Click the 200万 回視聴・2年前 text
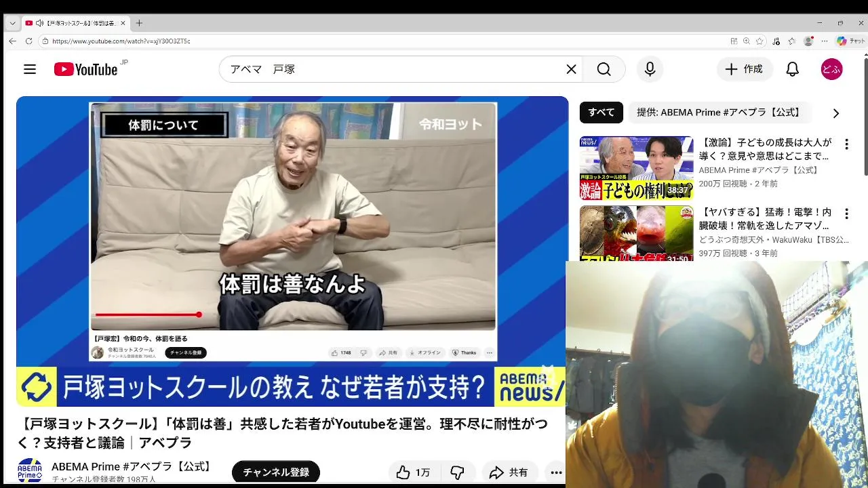Viewport: 868px width, 488px height. tap(738, 184)
